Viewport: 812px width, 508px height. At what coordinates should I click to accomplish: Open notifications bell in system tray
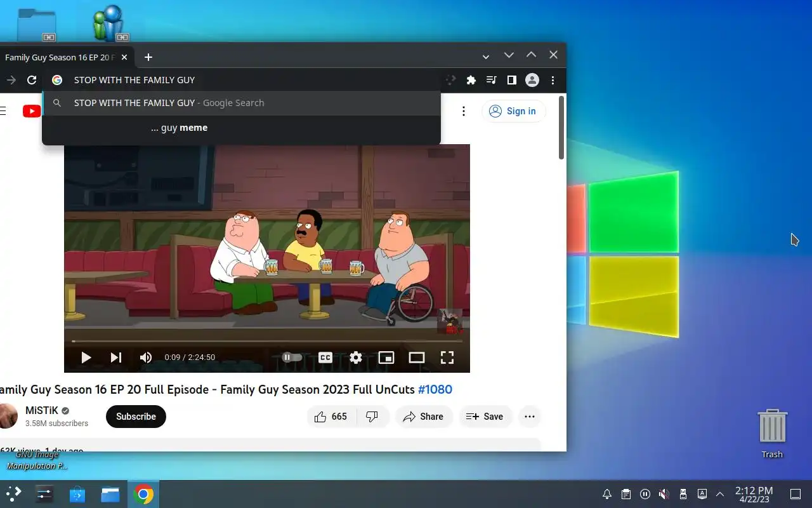[607, 494]
